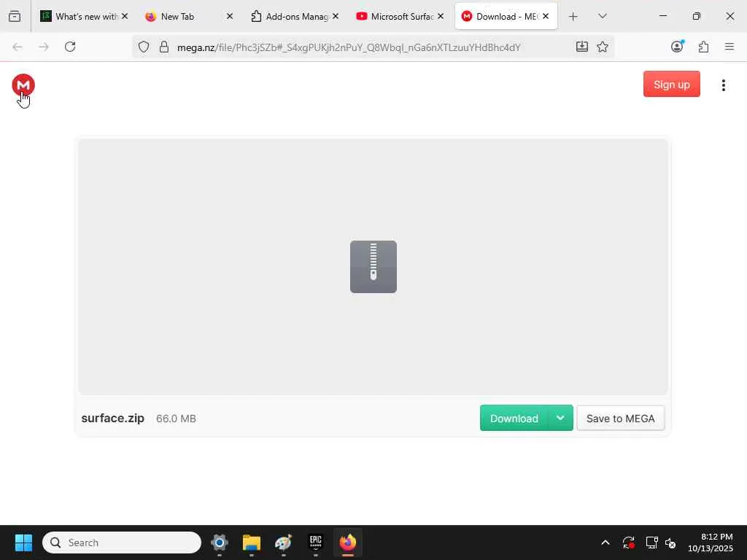
Task: Click the muted volume tray icon
Action: pos(671,542)
